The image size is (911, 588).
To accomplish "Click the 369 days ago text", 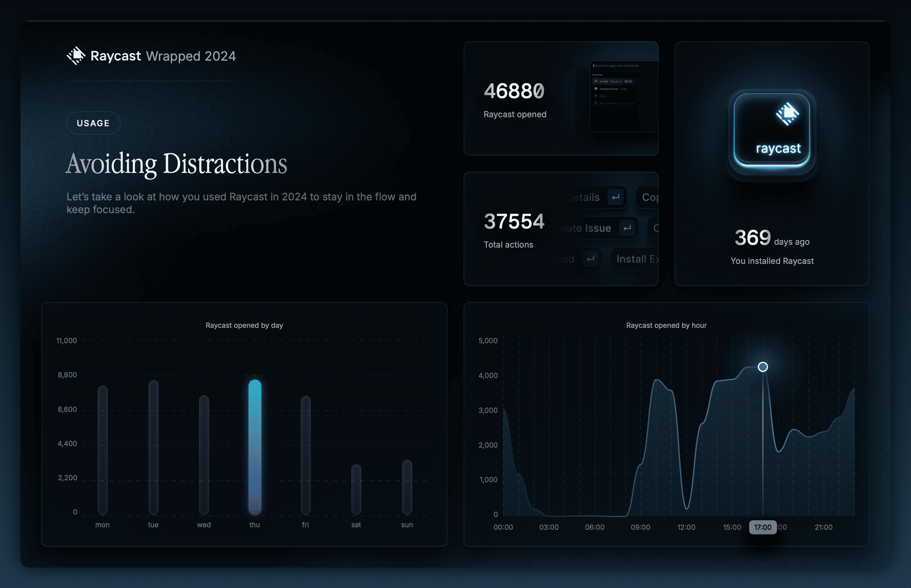I will click(772, 238).
